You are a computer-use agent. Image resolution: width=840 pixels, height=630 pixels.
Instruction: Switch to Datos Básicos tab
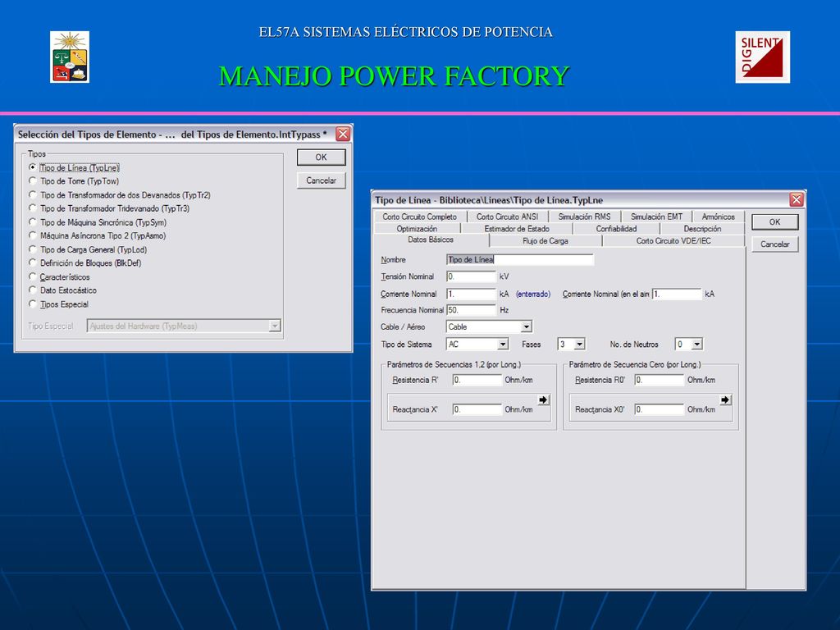point(430,240)
